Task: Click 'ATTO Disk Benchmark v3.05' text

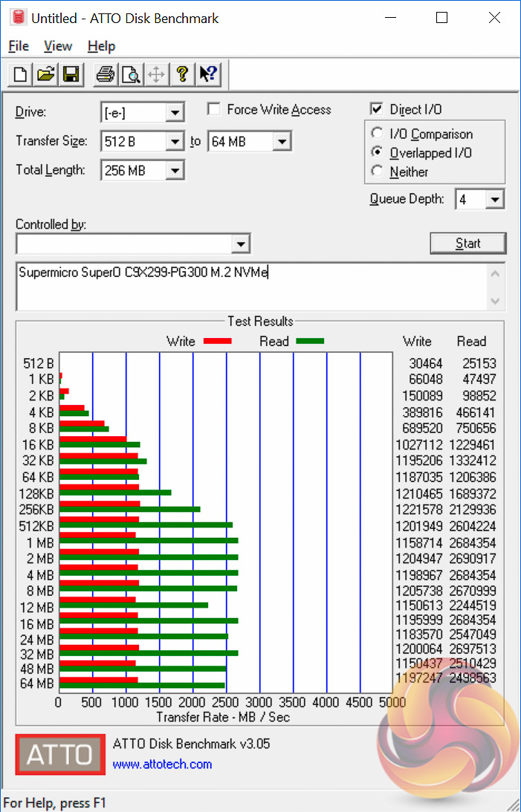Action: point(191,744)
